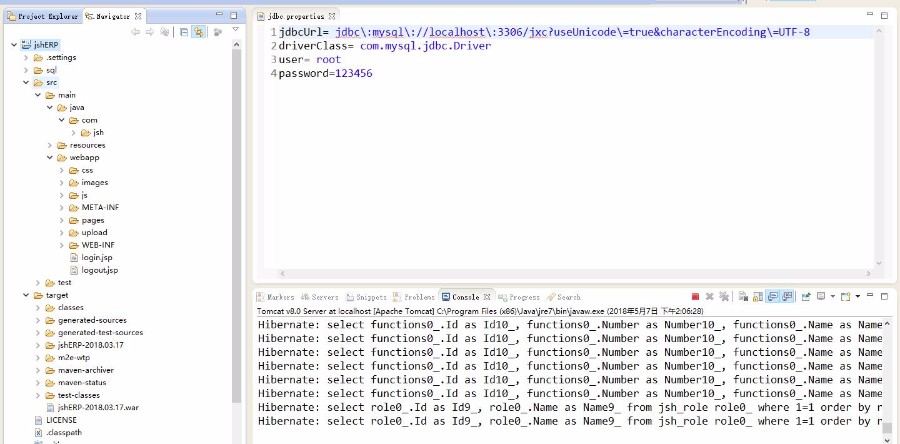Expand the .settings folder

click(26, 57)
